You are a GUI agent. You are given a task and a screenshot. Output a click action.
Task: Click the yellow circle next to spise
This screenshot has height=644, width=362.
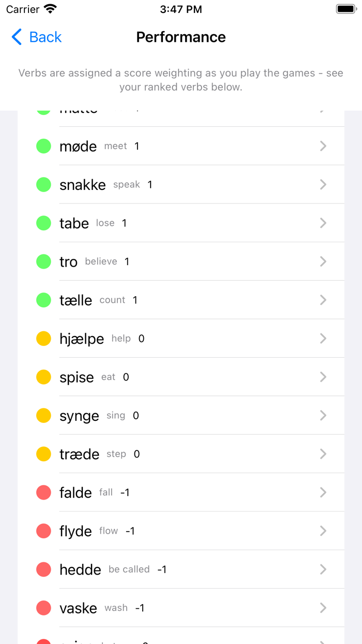43,377
